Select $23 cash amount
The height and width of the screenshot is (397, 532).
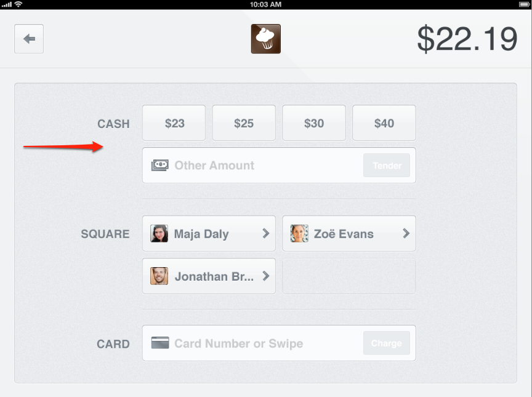click(175, 123)
